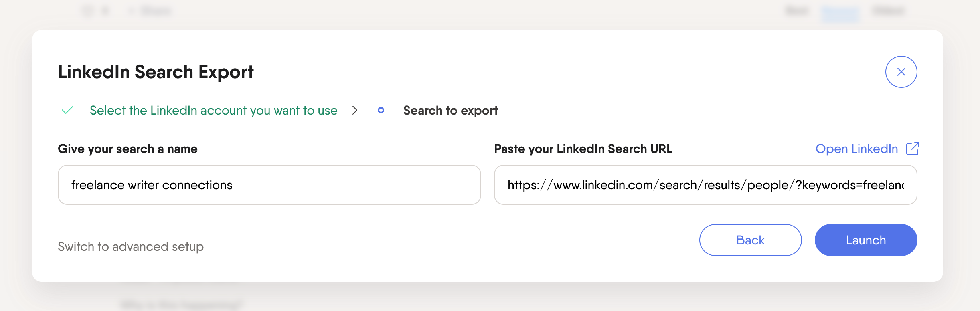Image resolution: width=980 pixels, height=311 pixels.
Task: Open LinkedIn via the text link
Action: [856, 149]
